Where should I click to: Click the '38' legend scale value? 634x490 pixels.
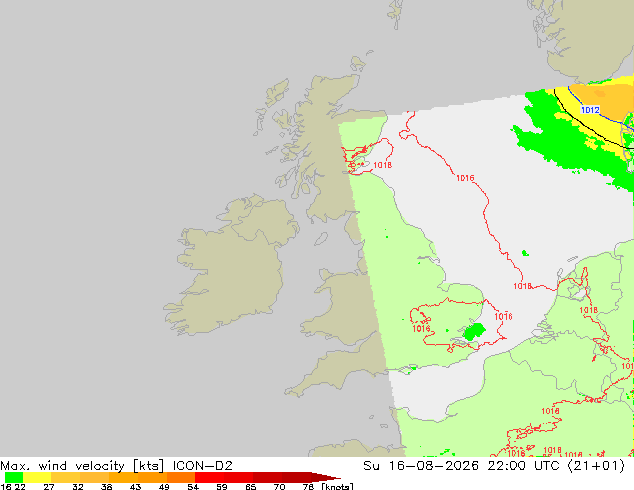point(106,487)
